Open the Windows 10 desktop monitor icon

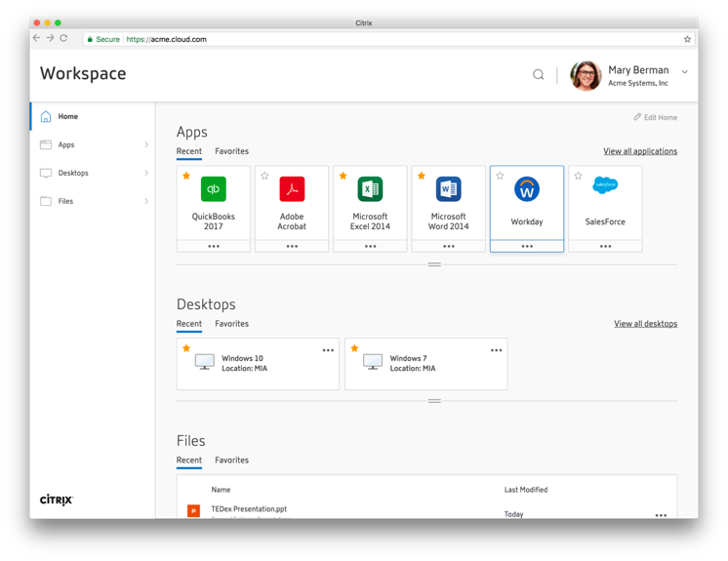204,363
